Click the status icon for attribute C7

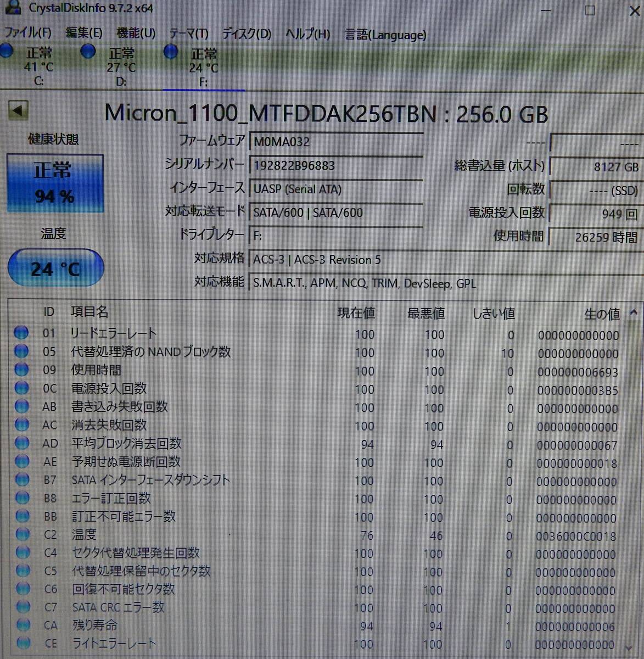[x=24, y=606]
